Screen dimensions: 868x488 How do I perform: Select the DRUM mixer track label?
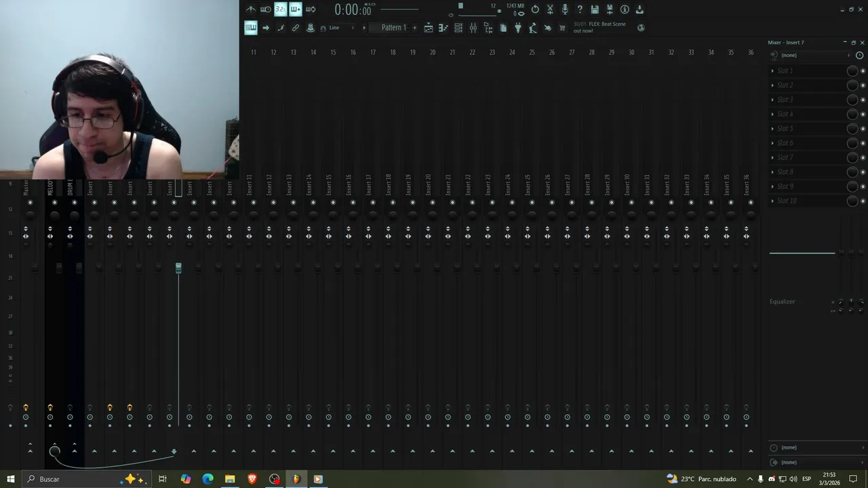[x=70, y=188]
